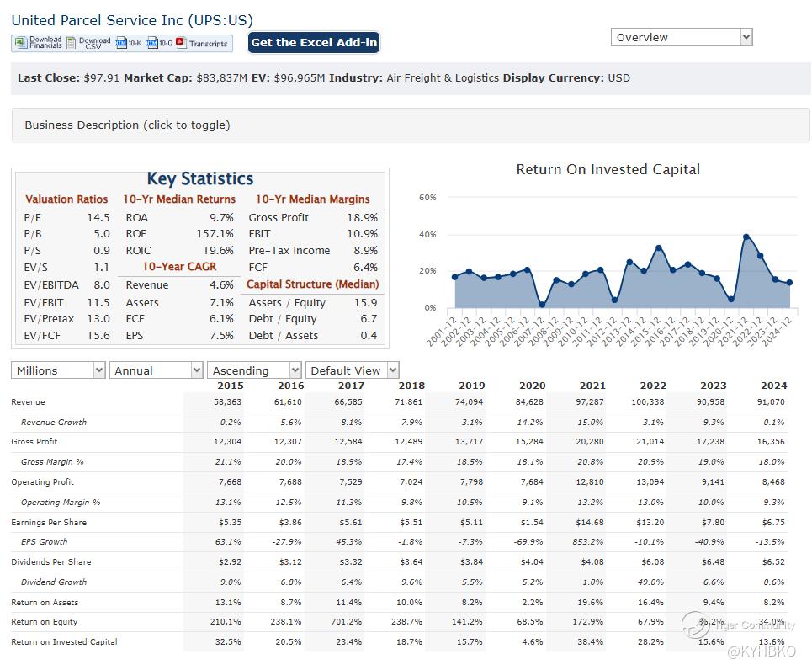Open the 10-Q filing icon
Image resolution: width=812 pixels, height=670 pixels.
152,43
